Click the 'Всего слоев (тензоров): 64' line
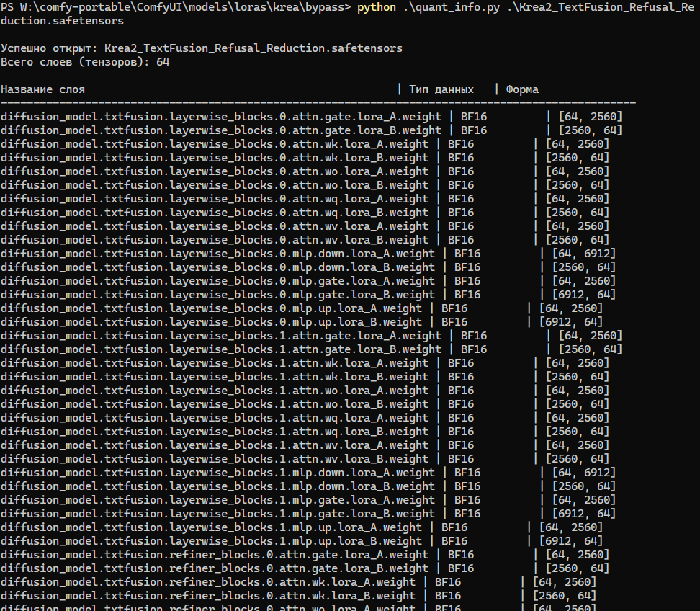This screenshot has height=611, width=700. pos(85,62)
